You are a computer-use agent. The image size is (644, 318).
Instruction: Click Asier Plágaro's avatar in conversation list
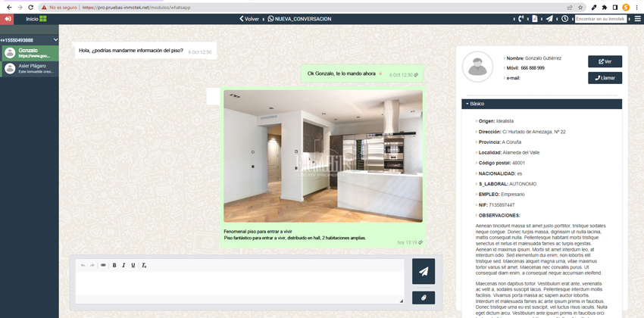tap(10, 69)
